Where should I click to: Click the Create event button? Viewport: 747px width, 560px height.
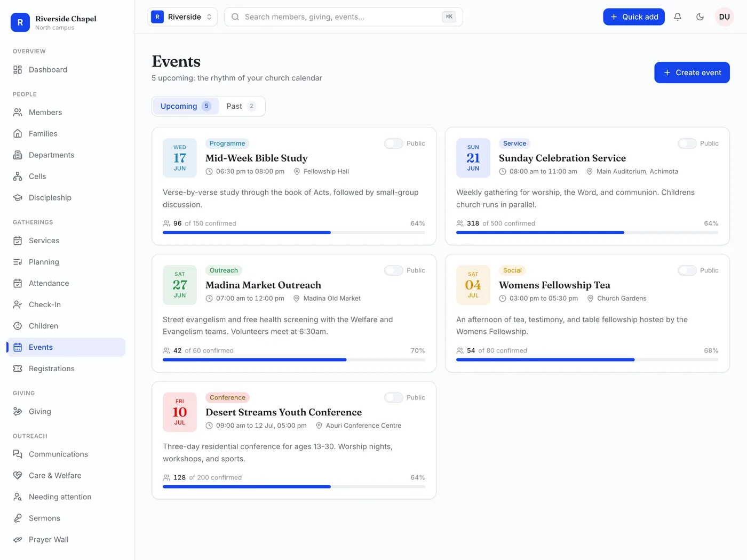point(692,73)
